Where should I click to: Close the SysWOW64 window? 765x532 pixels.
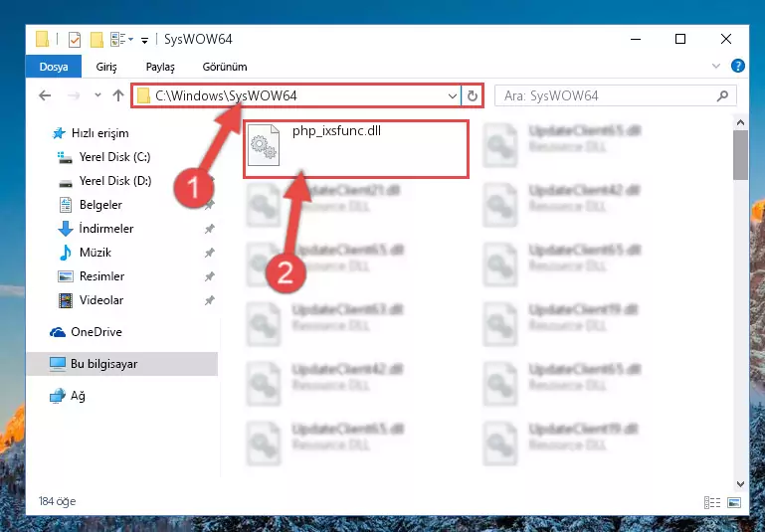[x=726, y=40]
